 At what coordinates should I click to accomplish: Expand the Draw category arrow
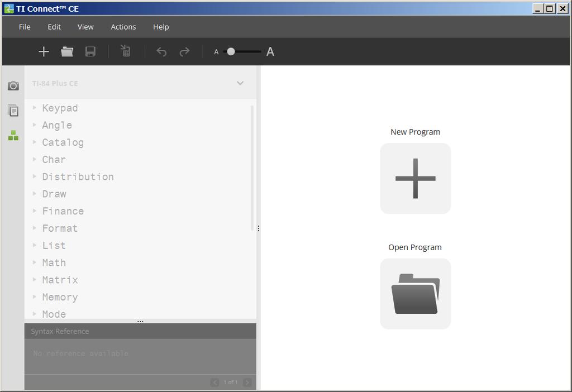34,193
